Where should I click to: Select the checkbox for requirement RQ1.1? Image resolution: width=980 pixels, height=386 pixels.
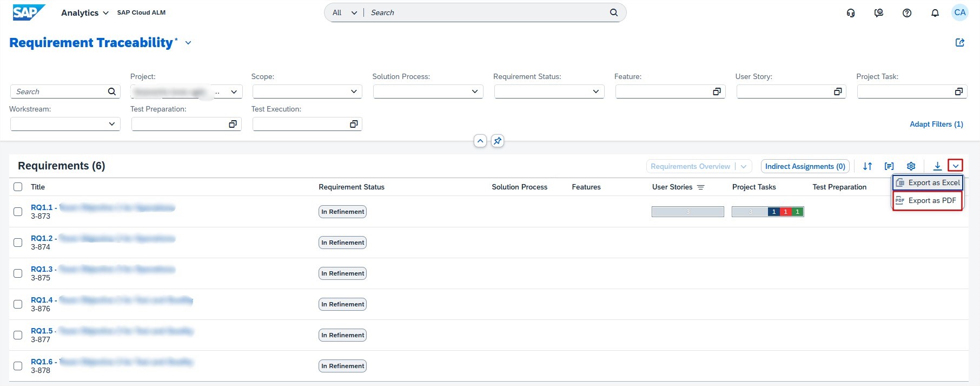click(x=18, y=212)
